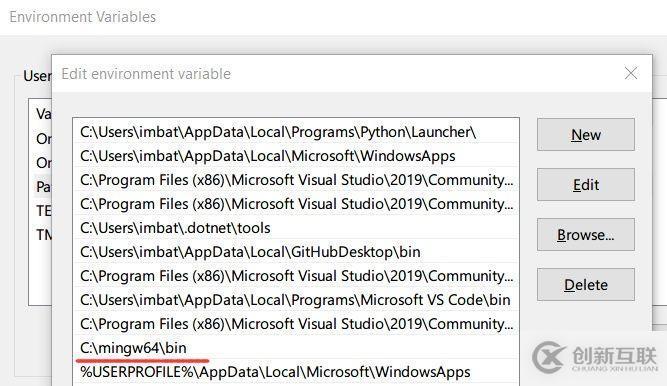Delete the selected path entry
The height and width of the screenshot is (386, 667).
(x=585, y=285)
